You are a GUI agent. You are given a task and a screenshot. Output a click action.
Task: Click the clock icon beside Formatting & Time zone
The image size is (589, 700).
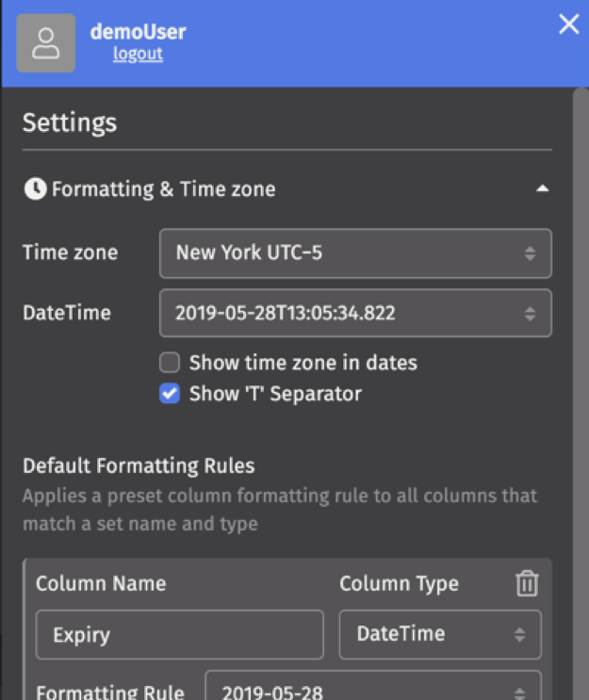[35, 189]
